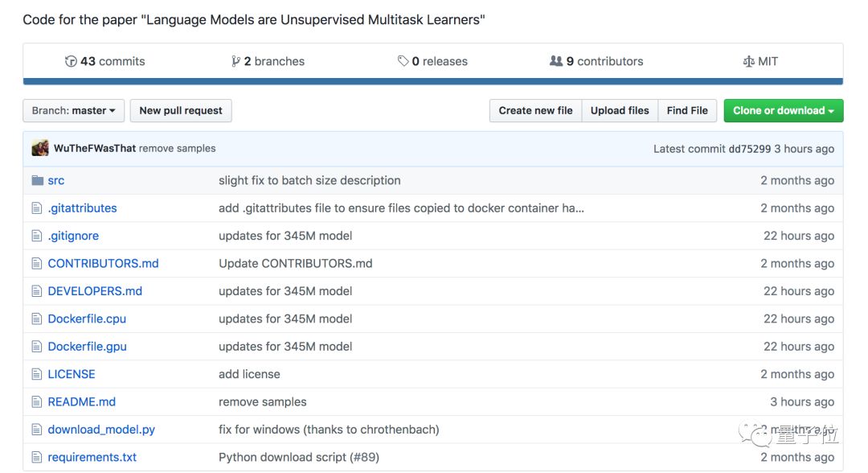Click the Find File button
This screenshot has height=473, width=868.
pyautogui.click(x=687, y=111)
